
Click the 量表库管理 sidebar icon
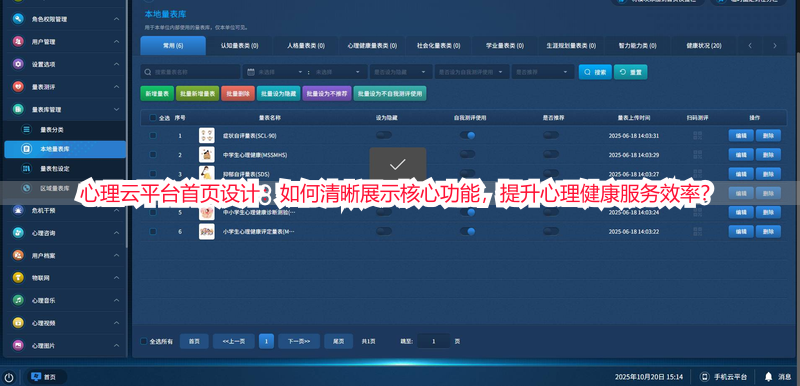pos(18,109)
